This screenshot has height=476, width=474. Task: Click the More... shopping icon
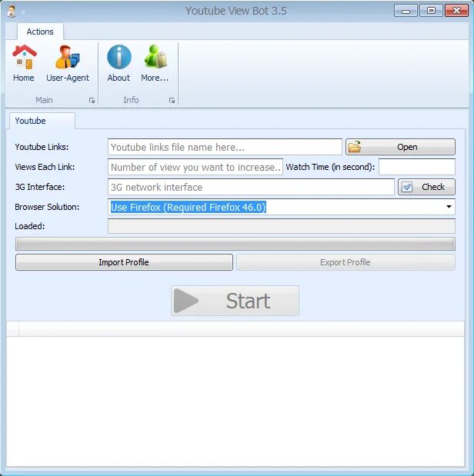click(155, 64)
